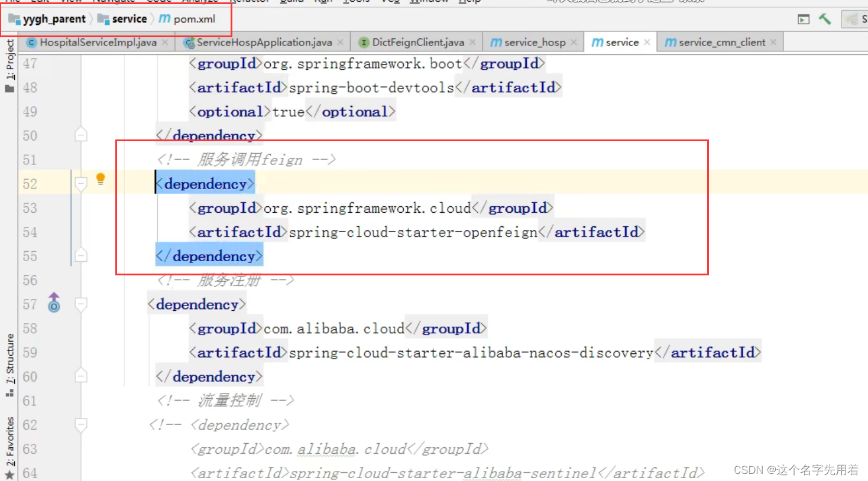Image resolution: width=868 pixels, height=481 pixels.
Task: Click line number 47 in gutter
Action: 30,63
